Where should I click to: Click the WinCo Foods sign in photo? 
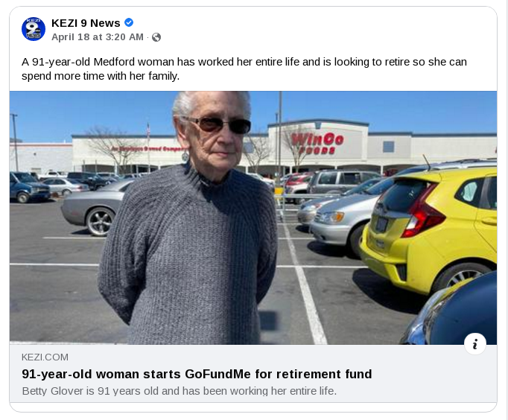pos(317,141)
